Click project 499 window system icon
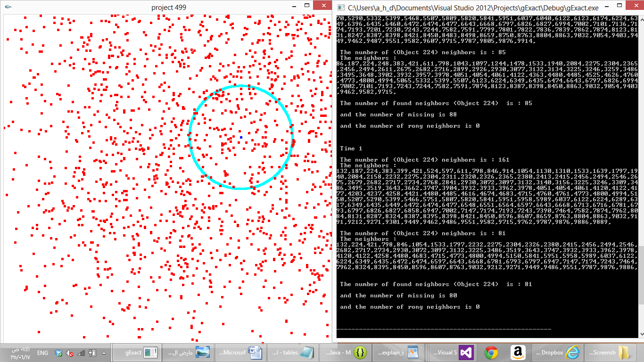The image size is (644, 362). [x=9, y=8]
